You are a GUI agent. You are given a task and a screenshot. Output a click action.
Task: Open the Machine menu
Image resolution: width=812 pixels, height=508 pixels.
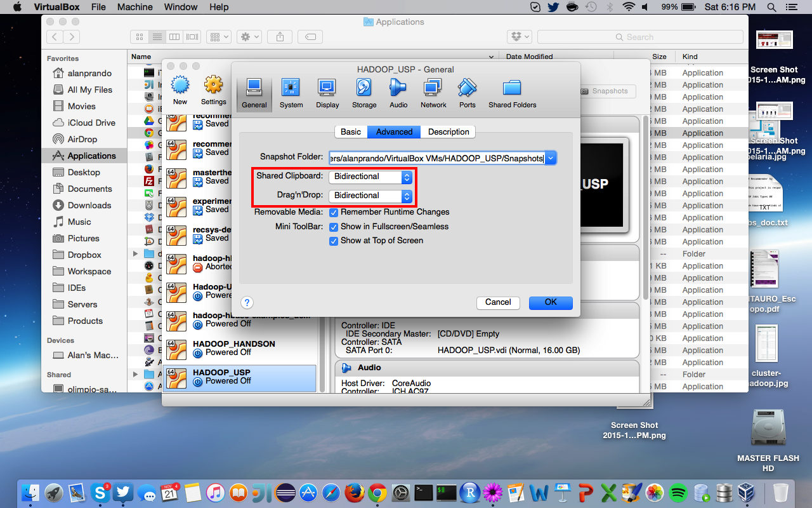(x=135, y=7)
